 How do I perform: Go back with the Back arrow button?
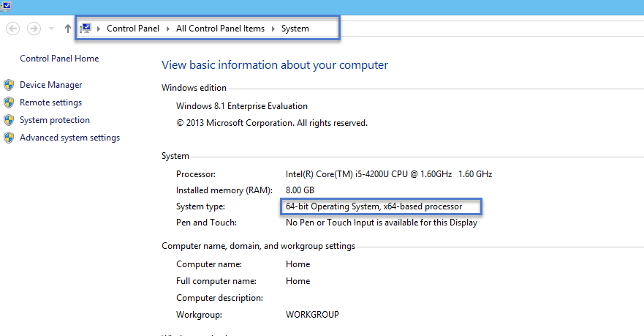12,29
